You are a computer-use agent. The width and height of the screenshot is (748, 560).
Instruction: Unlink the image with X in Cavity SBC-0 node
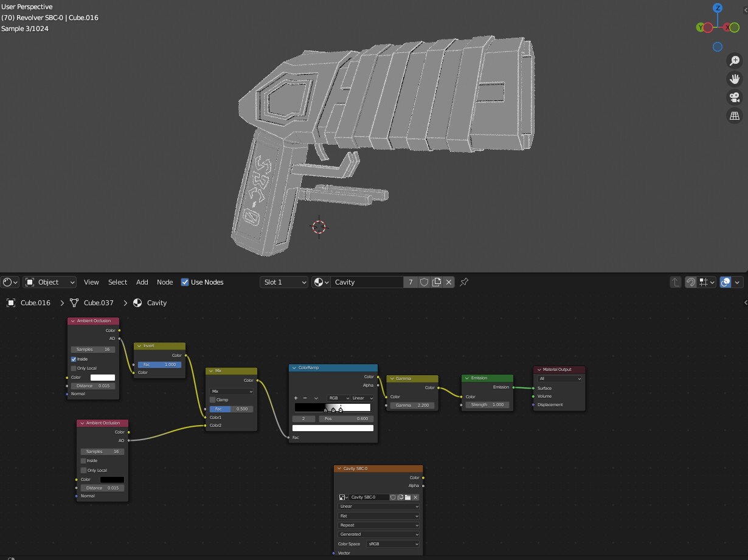click(x=415, y=497)
